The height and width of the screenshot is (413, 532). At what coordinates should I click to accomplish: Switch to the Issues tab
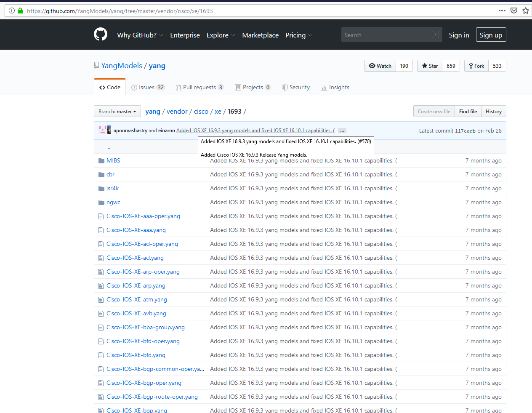148,87
